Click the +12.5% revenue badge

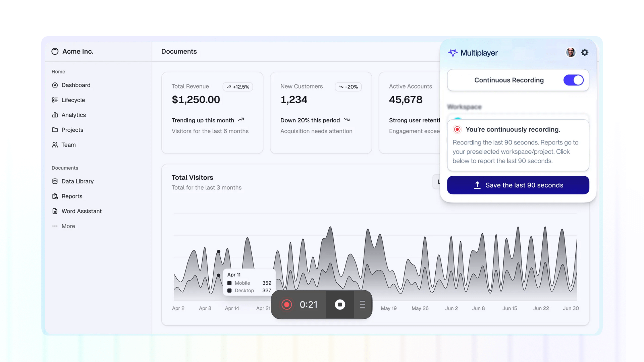237,86
